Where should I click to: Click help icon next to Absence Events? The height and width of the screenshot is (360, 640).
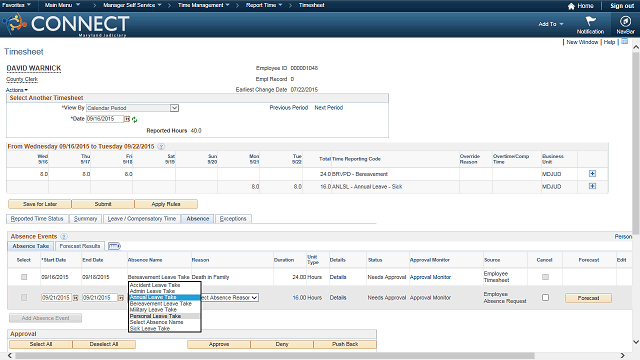point(64,236)
